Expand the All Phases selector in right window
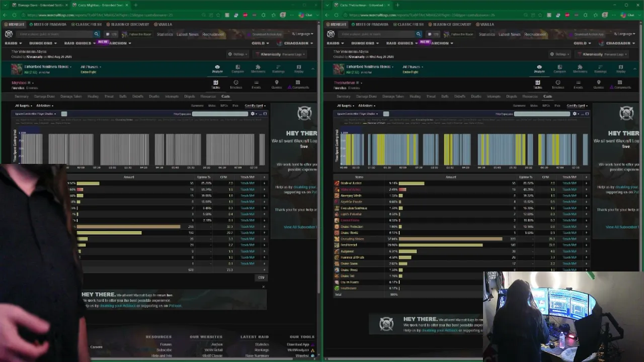 click(413, 67)
